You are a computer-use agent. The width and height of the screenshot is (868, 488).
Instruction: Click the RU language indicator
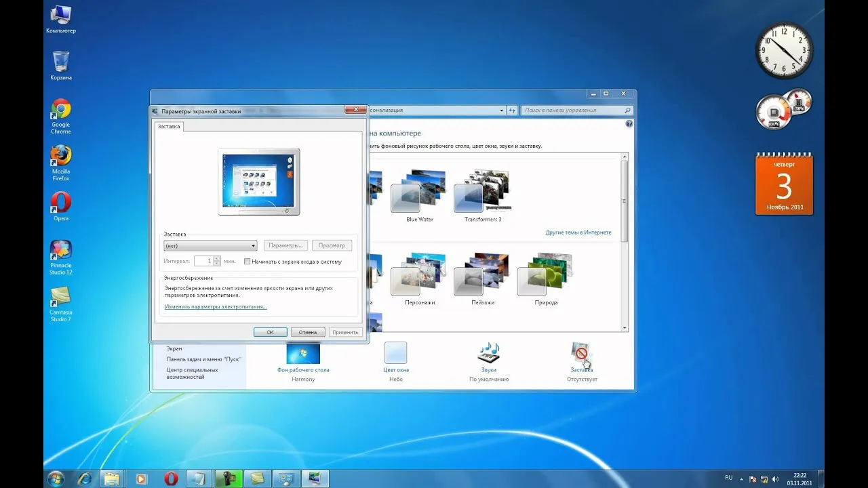tap(728, 478)
